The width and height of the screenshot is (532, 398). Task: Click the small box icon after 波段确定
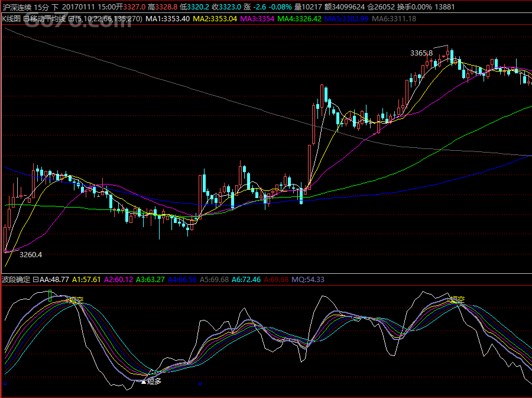coord(35,279)
